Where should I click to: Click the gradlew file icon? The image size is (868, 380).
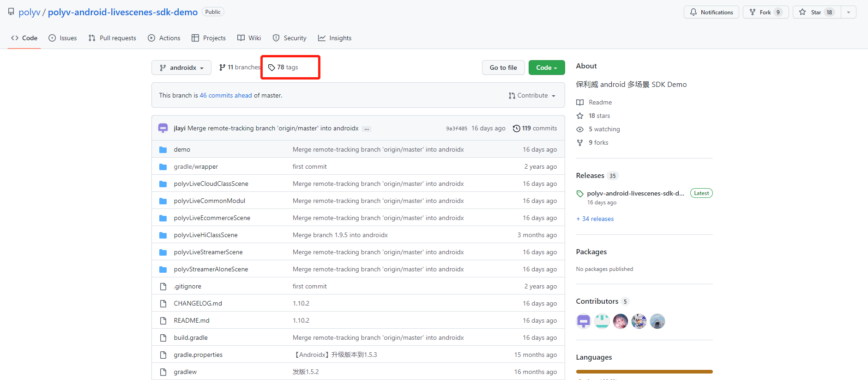163,372
